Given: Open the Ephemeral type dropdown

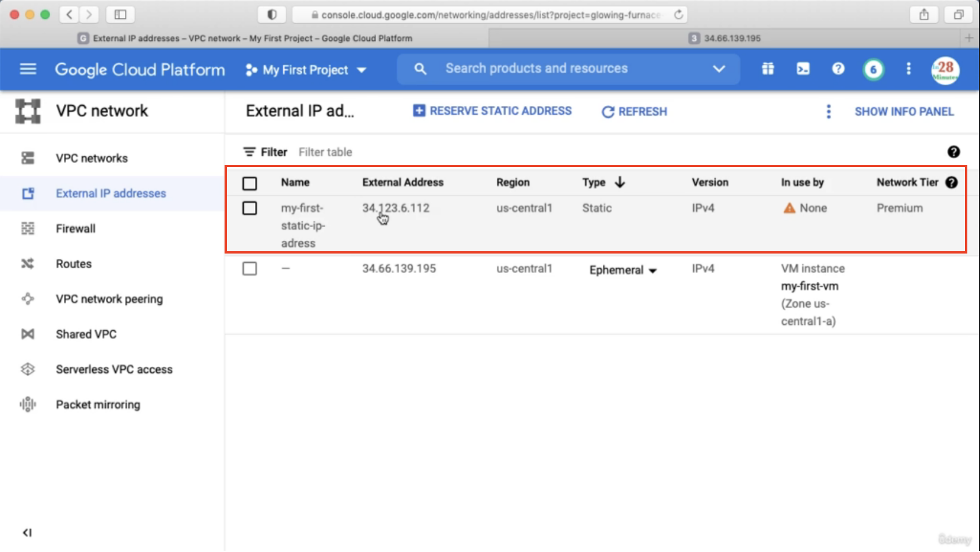Looking at the screenshot, I should 623,270.
